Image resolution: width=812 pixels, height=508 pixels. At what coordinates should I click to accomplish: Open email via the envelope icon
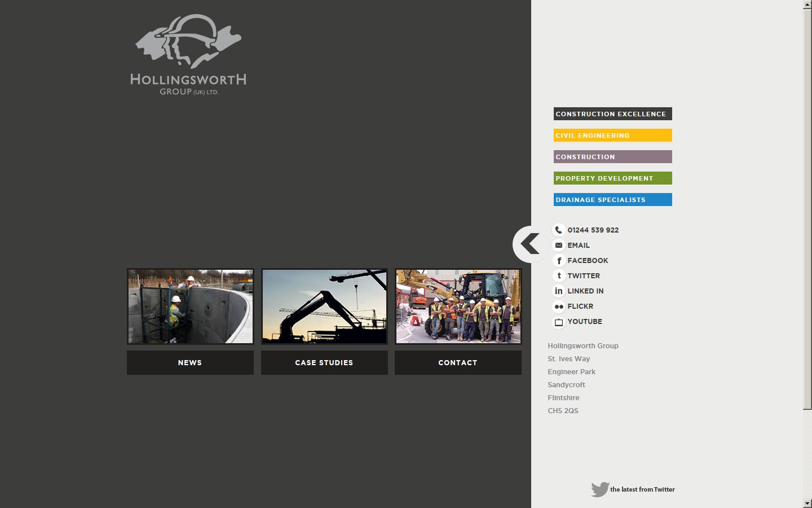tap(559, 245)
